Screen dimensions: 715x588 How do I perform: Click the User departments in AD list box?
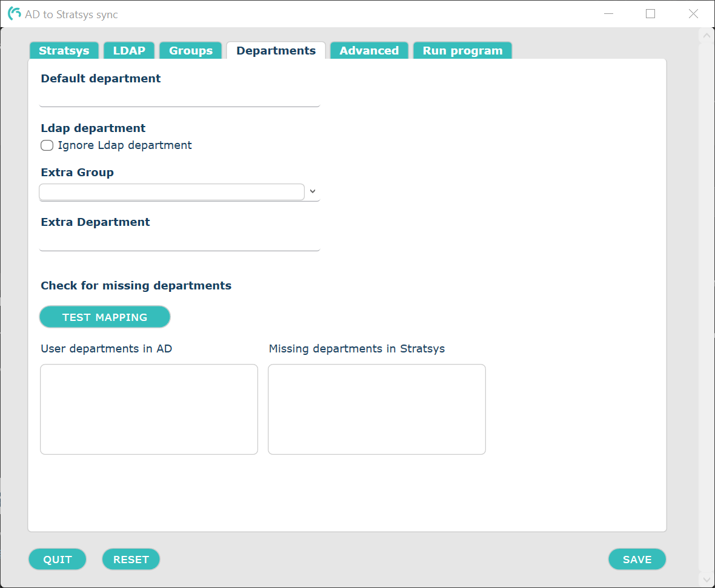[x=149, y=409]
